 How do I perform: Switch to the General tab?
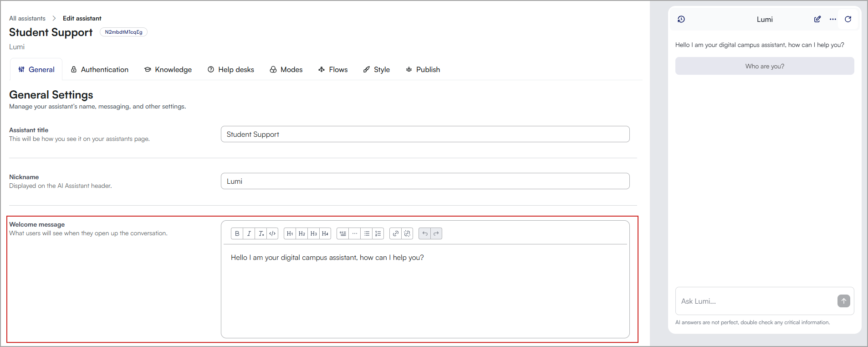pyautogui.click(x=36, y=69)
